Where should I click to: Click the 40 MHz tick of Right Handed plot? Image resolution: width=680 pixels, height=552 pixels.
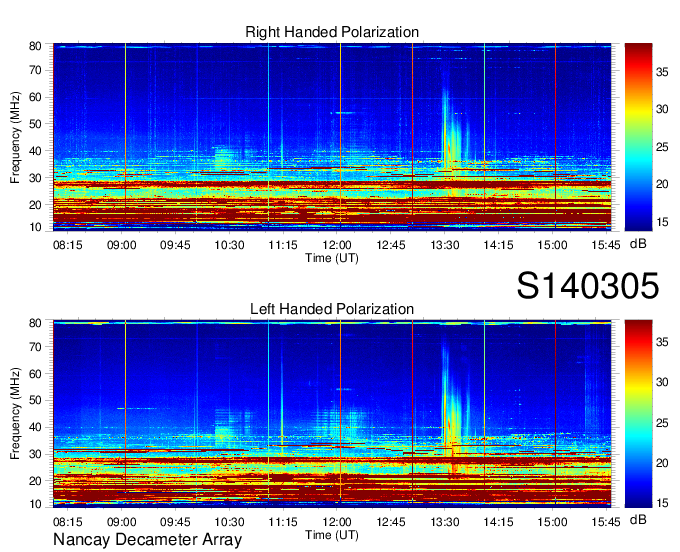[x=36, y=151]
